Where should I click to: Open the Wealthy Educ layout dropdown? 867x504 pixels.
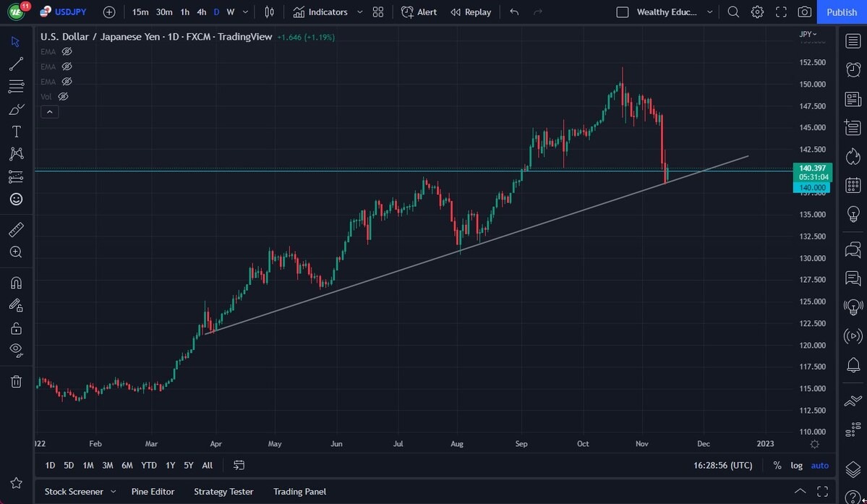[x=709, y=12]
